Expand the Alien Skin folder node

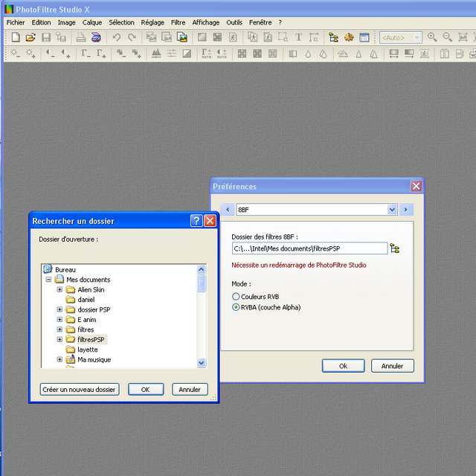(59, 289)
